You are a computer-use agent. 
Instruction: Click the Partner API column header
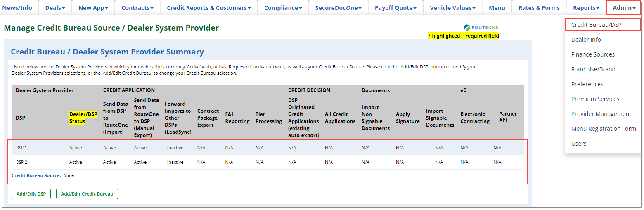(508, 118)
